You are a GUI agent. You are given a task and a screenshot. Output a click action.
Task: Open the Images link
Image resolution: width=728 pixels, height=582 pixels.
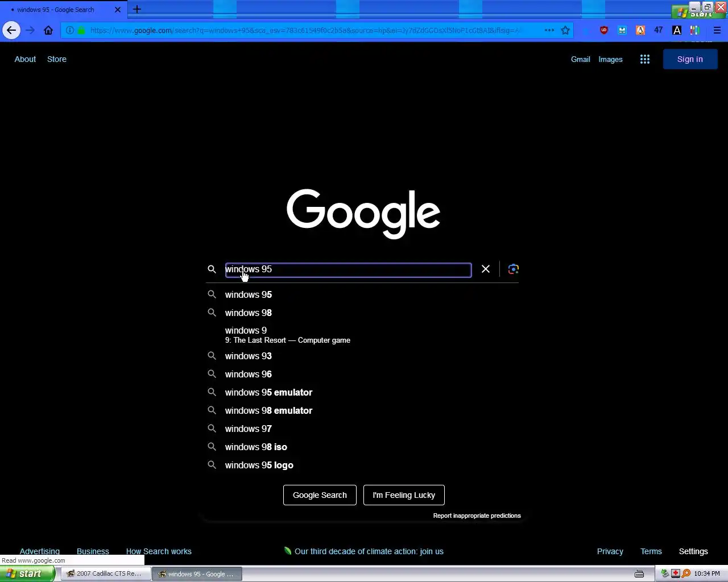tap(610, 59)
